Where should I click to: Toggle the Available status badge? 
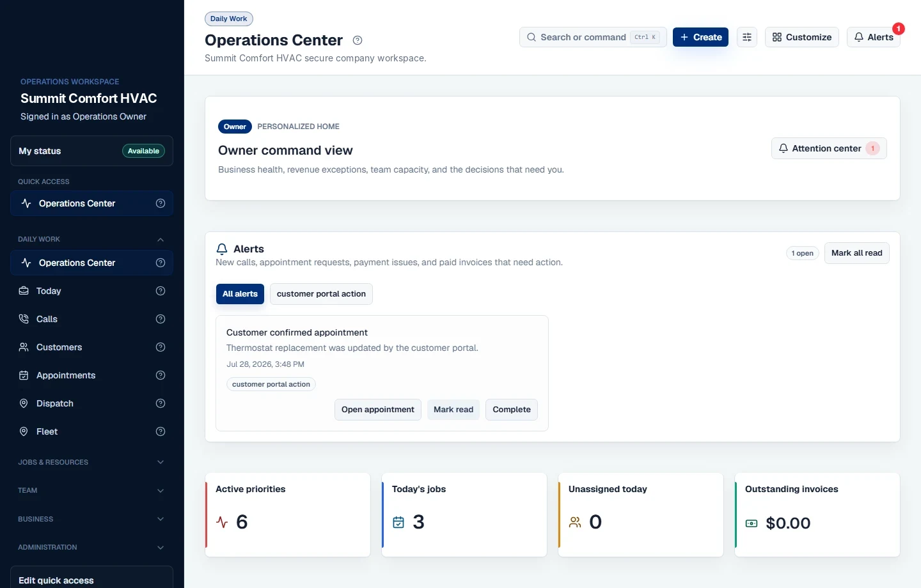coord(143,151)
